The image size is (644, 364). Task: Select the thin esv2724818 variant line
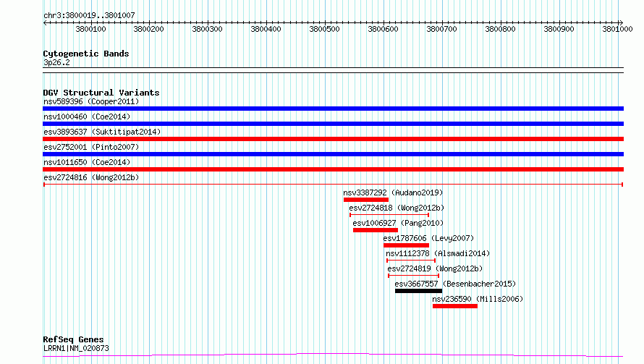click(389, 215)
